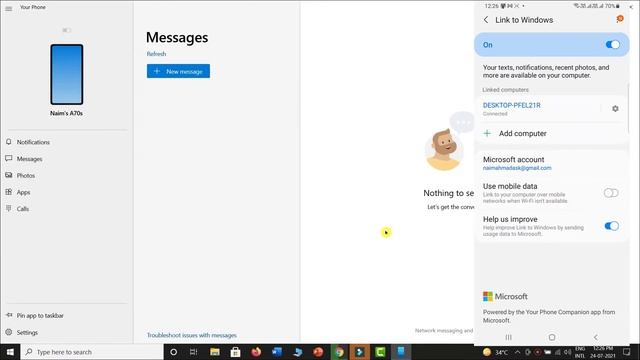Open Google Chrome from the taskbar
Viewport: 640px width, 360px height.
tap(339, 352)
